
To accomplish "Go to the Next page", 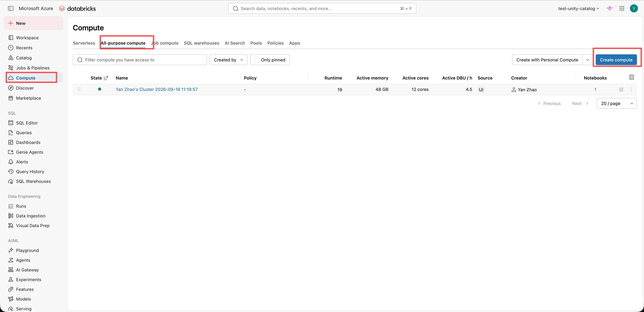I will tap(580, 103).
